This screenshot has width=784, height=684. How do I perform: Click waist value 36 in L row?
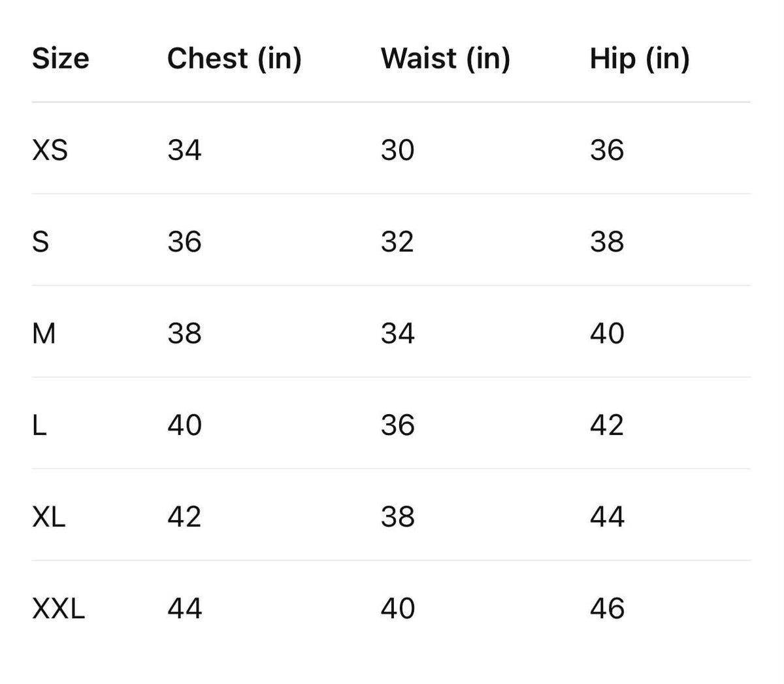coord(397,425)
